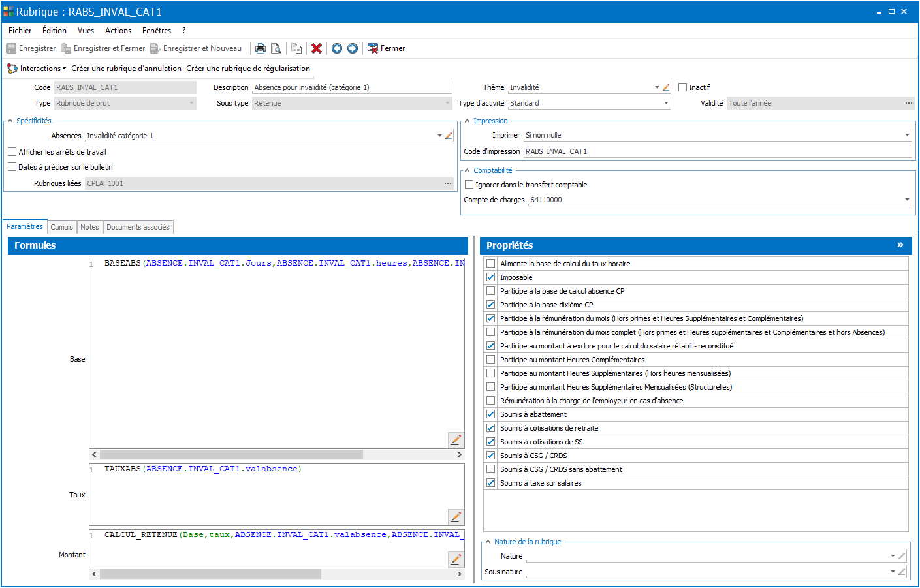The height and width of the screenshot is (588, 920).
Task: Open the Interactions dropdown
Action: [x=37, y=69]
